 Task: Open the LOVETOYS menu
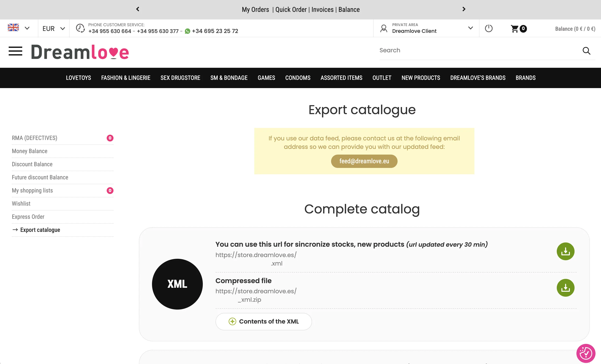[x=78, y=78]
